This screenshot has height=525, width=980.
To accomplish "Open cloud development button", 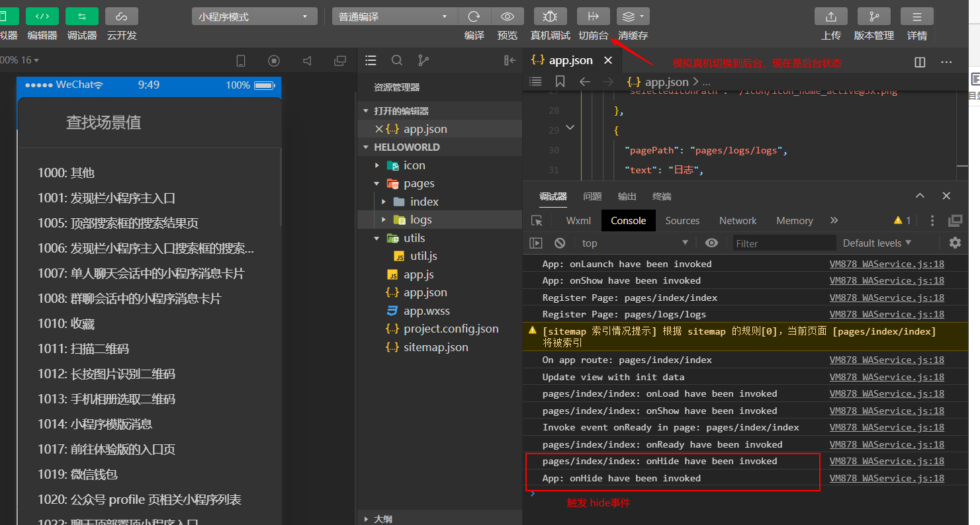I will point(122,17).
